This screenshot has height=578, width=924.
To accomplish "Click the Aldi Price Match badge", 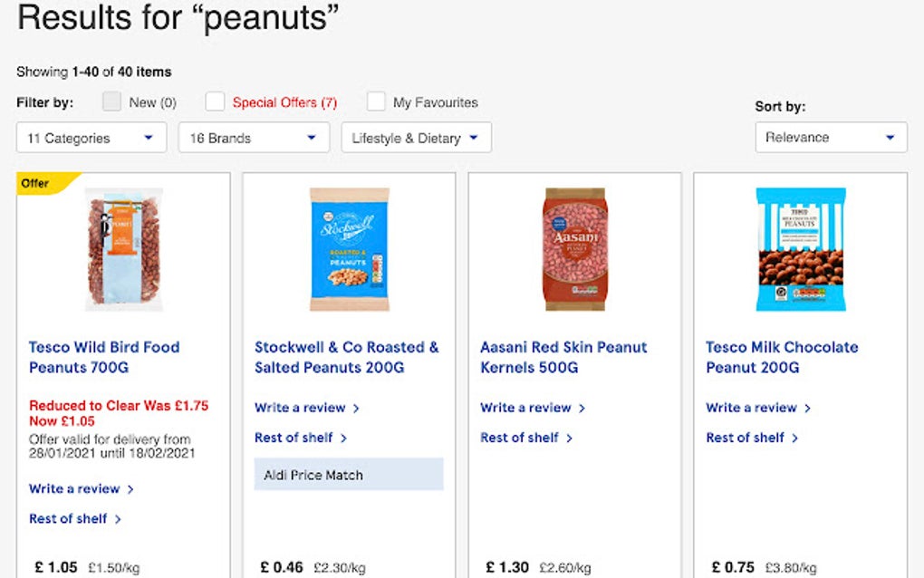I will 348,474.
